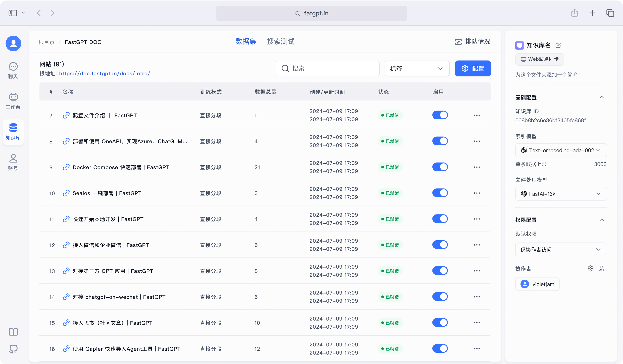Toggle Docker Compose 快速部署 enabled switch
Viewport: 623px width, 364px height.
tap(440, 167)
